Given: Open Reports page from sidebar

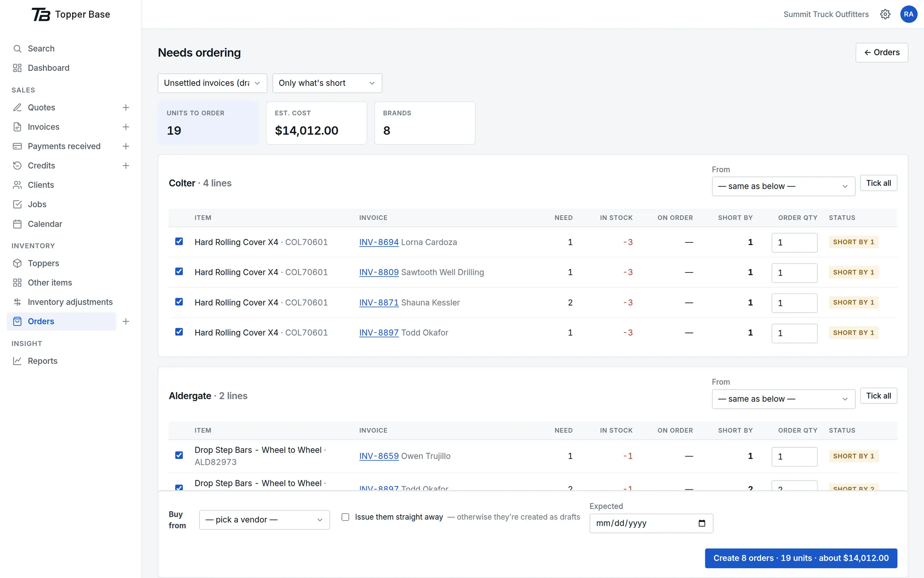Looking at the screenshot, I should [x=42, y=361].
